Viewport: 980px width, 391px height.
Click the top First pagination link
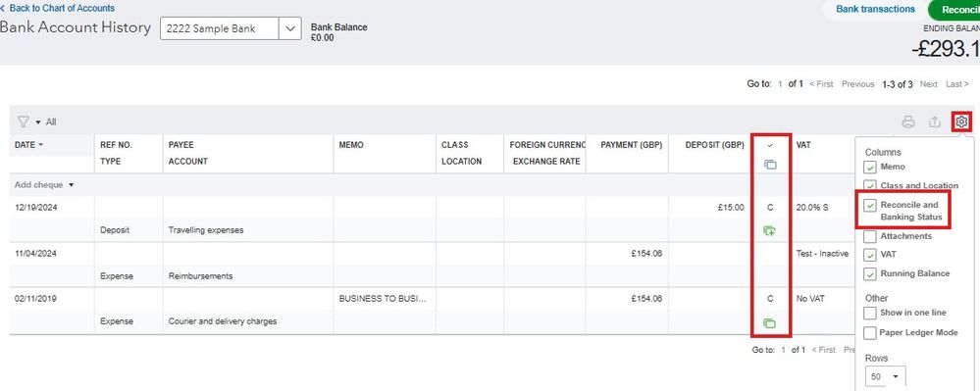coord(821,83)
